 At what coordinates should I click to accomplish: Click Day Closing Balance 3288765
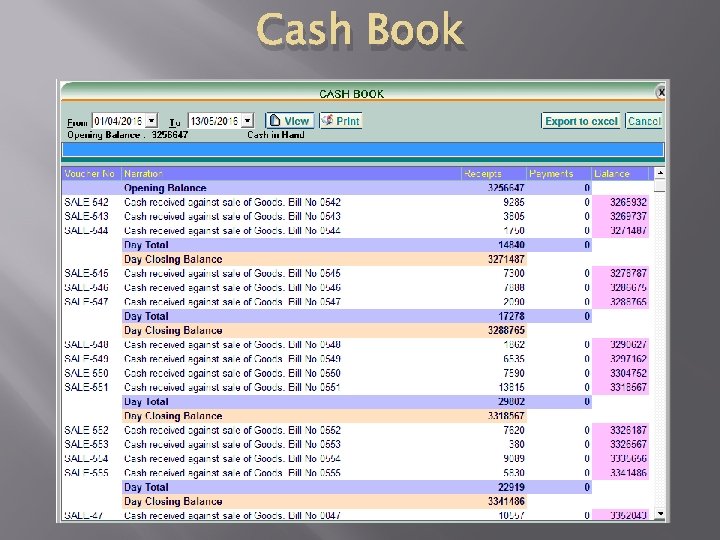[x=506, y=330]
